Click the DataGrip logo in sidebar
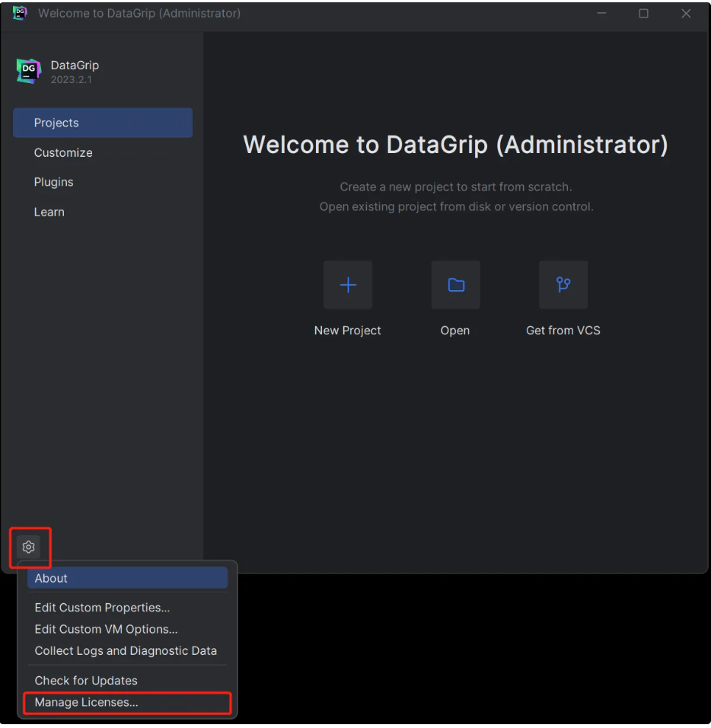This screenshot has height=728, width=711. point(29,71)
